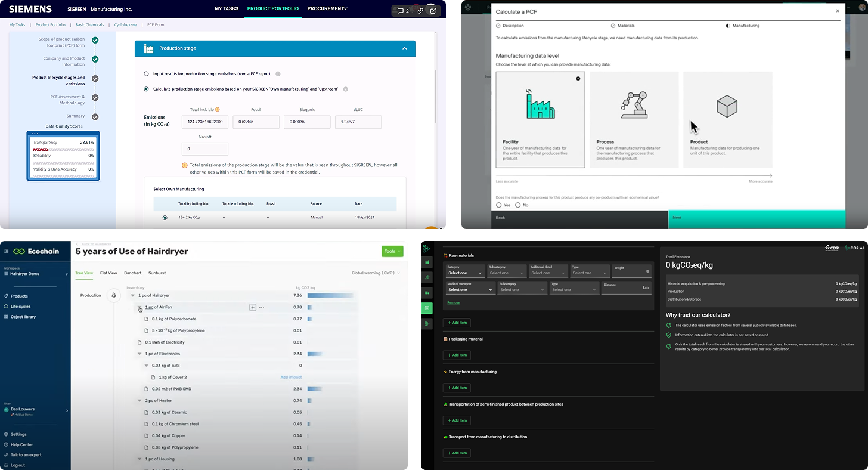Switch to Bar chart tab in Ecochain
Screen dimensions: 868x470
coord(132,273)
